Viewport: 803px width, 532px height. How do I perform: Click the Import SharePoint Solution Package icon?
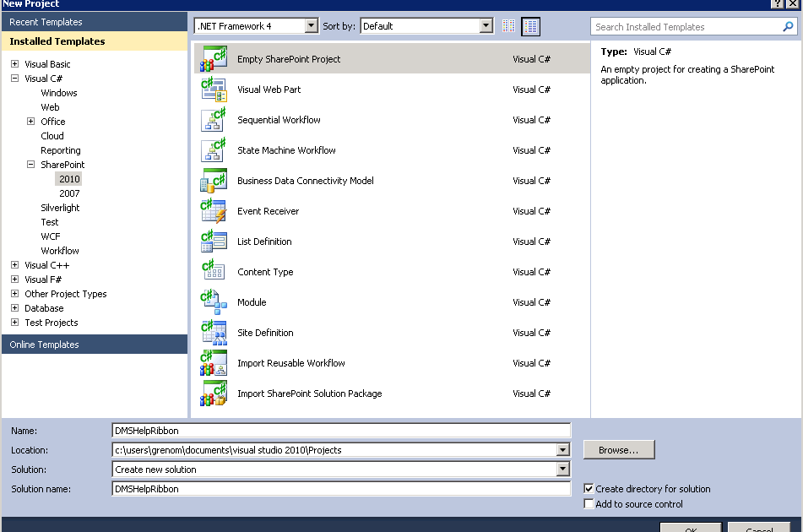[x=214, y=394]
